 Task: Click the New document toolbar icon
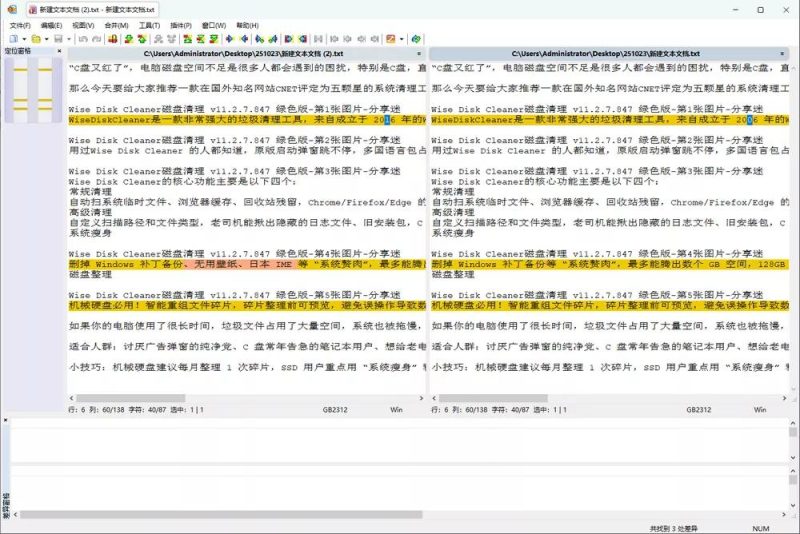click(x=13, y=39)
